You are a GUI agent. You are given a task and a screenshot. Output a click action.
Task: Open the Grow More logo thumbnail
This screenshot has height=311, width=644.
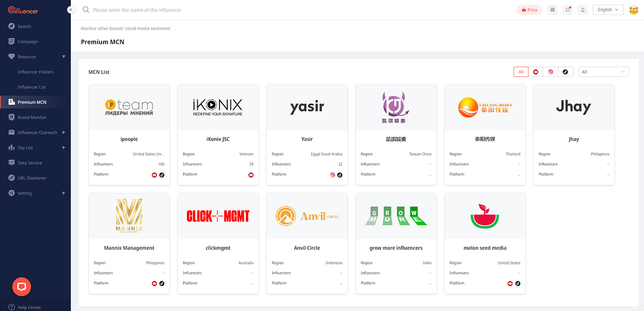(396, 216)
